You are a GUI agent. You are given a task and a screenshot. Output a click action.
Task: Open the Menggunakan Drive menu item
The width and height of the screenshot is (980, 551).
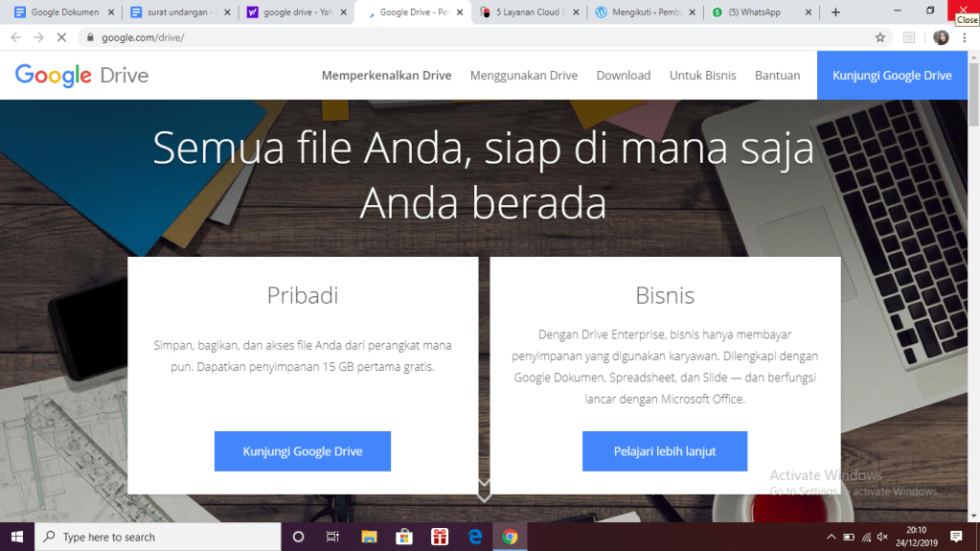coord(523,76)
